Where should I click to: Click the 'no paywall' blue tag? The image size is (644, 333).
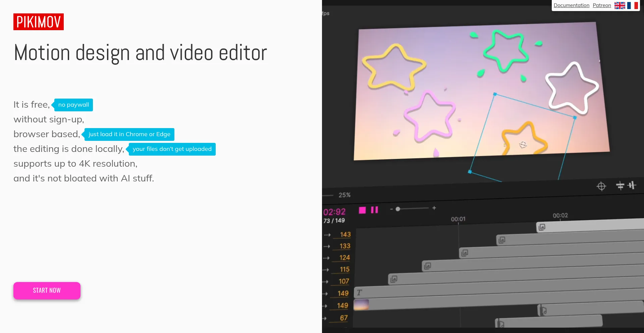pos(73,105)
